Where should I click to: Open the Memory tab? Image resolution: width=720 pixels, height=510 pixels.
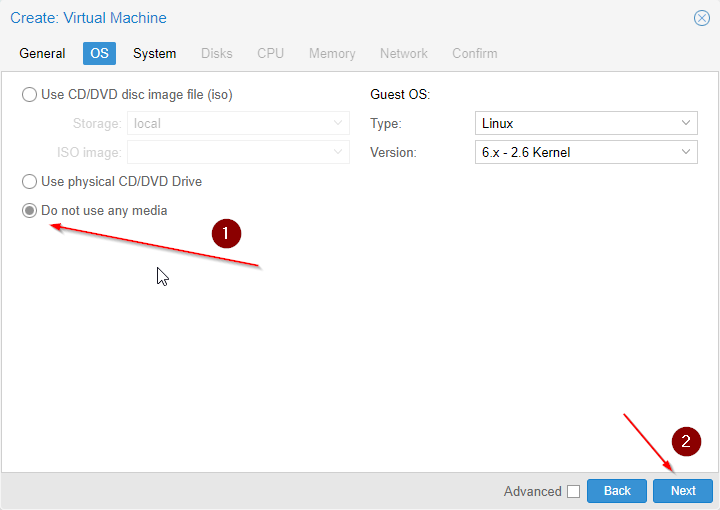[x=332, y=53]
